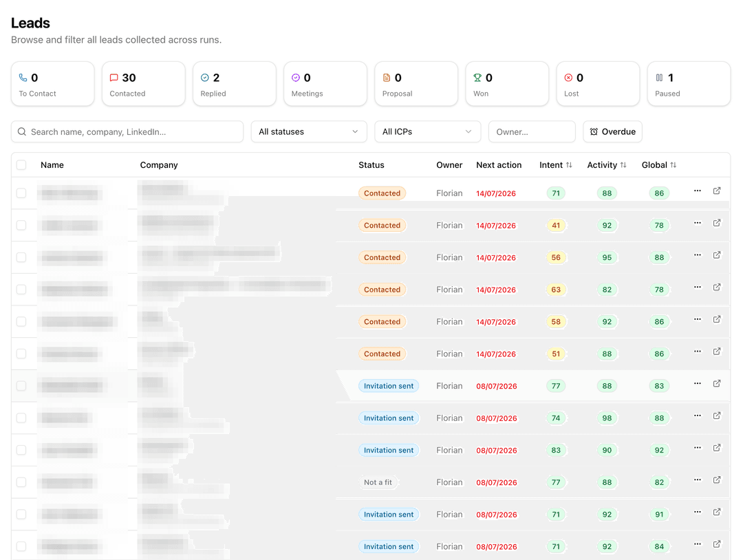Launch the external profile link for intent 83 lead
Screen dimensions: 743x560
coord(717,448)
